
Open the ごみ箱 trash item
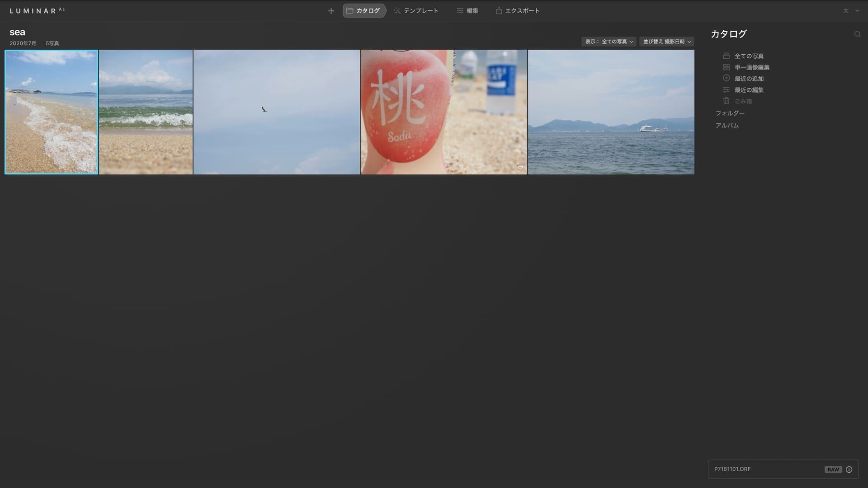coord(743,101)
